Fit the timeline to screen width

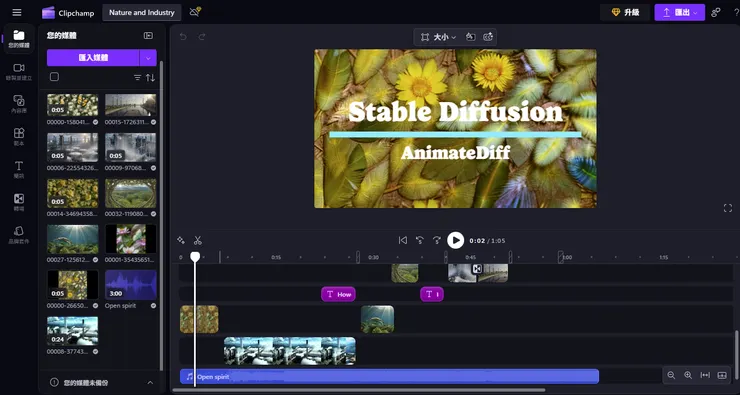point(705,375)
